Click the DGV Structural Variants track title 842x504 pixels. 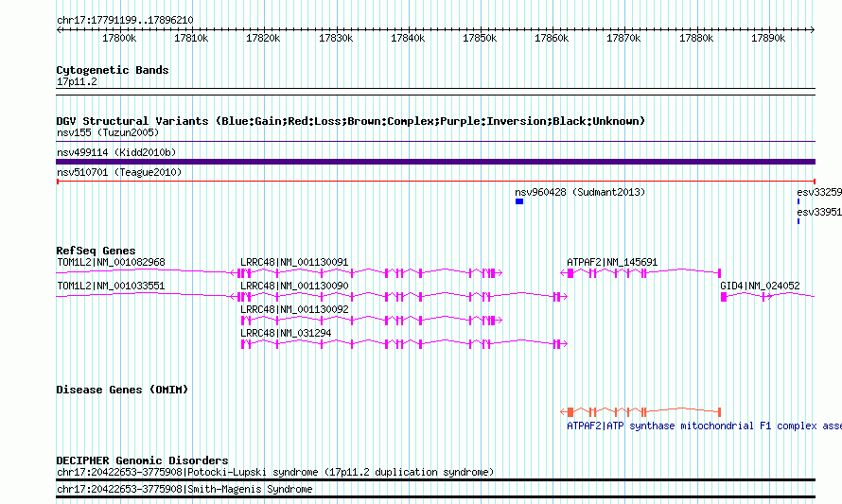(351, 121)
